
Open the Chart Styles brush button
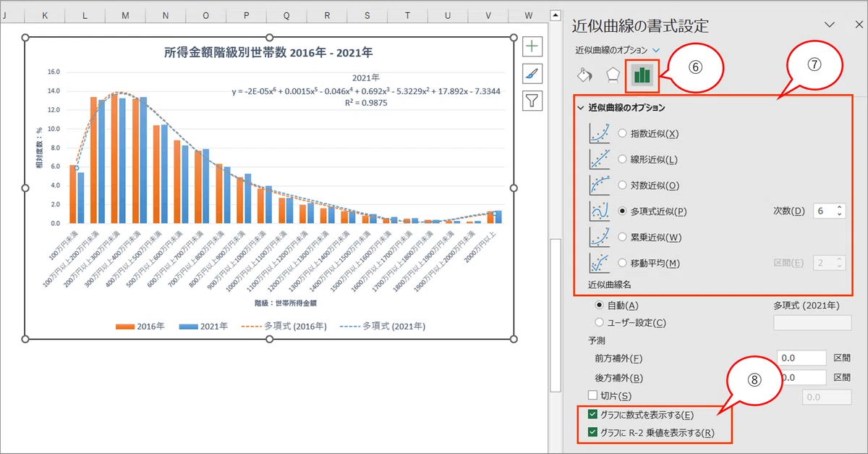pyautogui.click(x=532, y=73)
